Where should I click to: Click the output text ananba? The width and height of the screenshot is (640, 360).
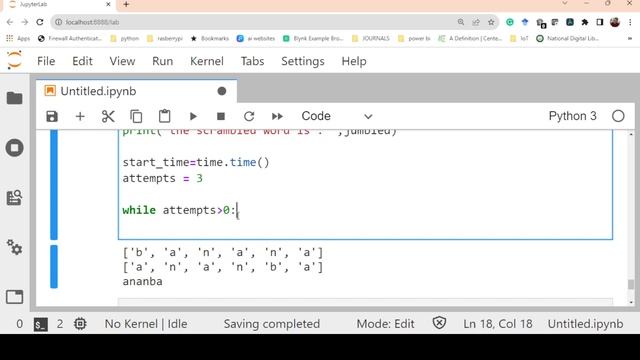tap(142, 281)
